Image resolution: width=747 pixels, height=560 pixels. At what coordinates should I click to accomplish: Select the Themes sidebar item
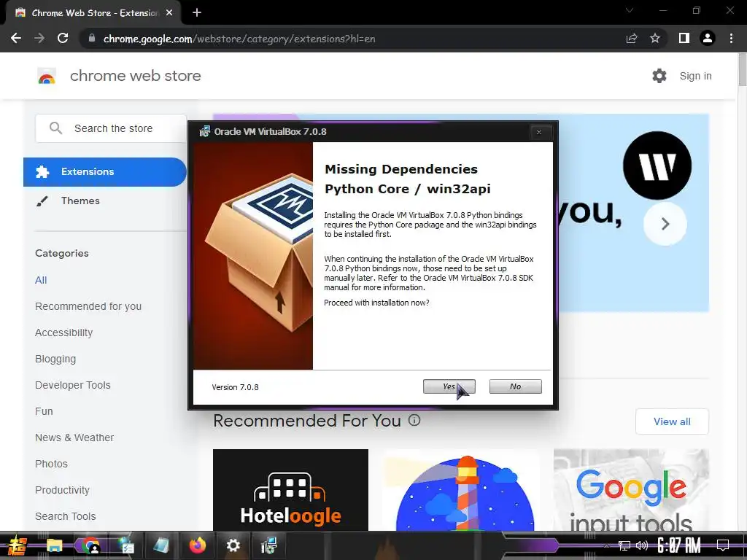point(80,201)
